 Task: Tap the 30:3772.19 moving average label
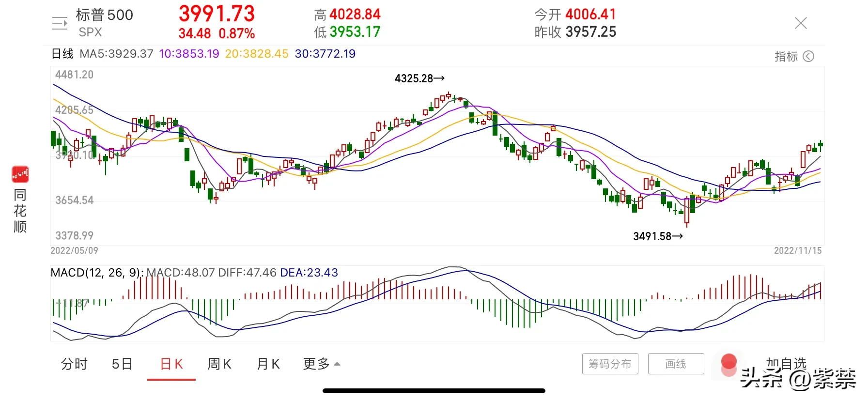pyautogui.click(x=325, y=54)
